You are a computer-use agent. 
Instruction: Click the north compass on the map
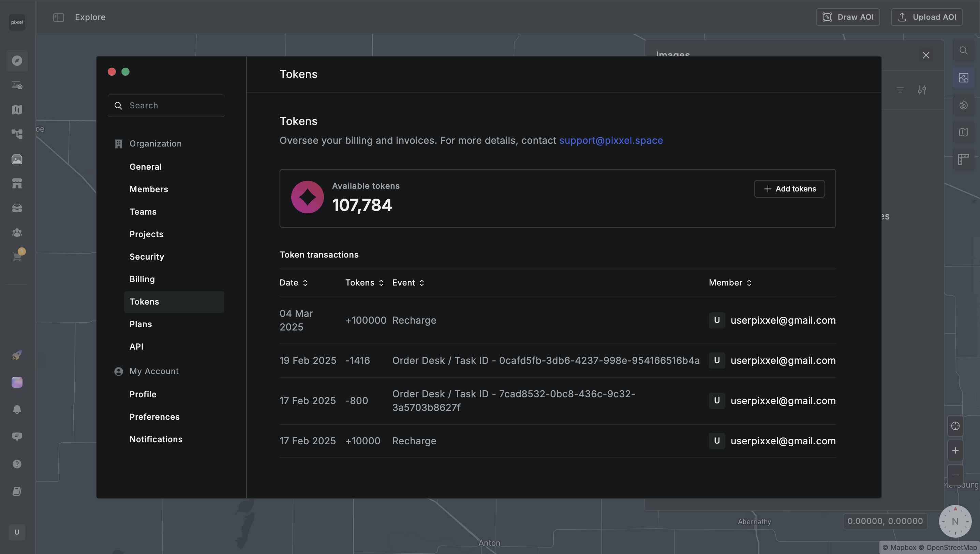click(x=955, y=521)
